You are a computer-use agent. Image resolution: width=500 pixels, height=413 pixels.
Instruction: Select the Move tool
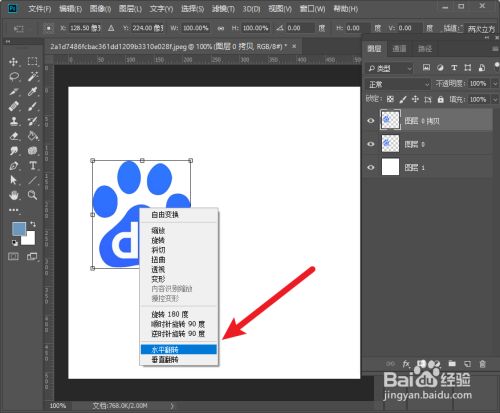[x=14, y=62]
